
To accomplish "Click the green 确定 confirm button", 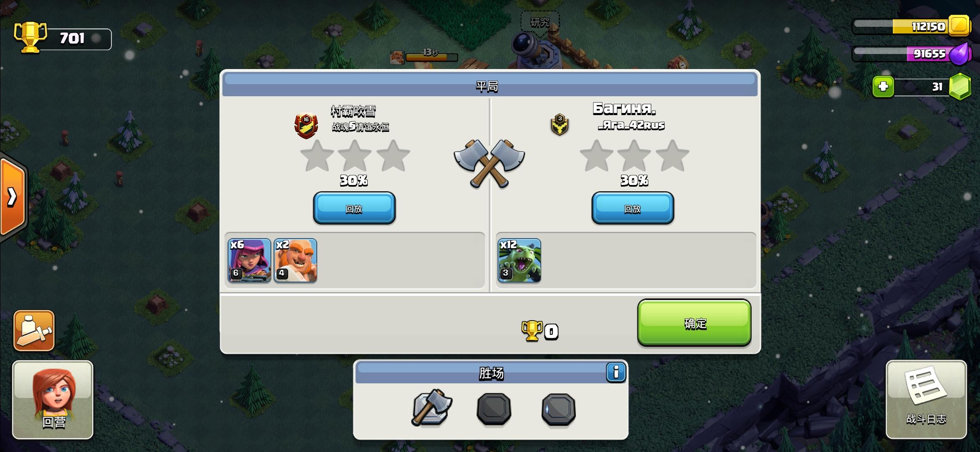I will pos(694,323).
